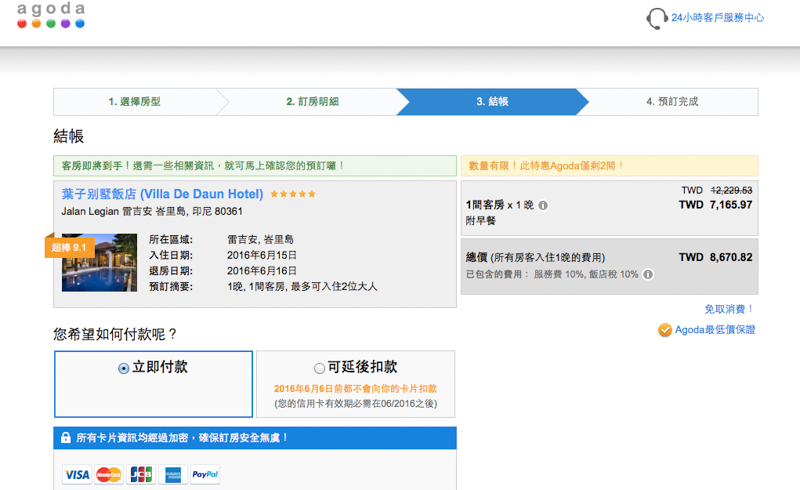Image resolution: width=800 pixels, height=490 pixels.
Task: Click info icon next to 飯店稅 10%
Action: coord(648,275)
